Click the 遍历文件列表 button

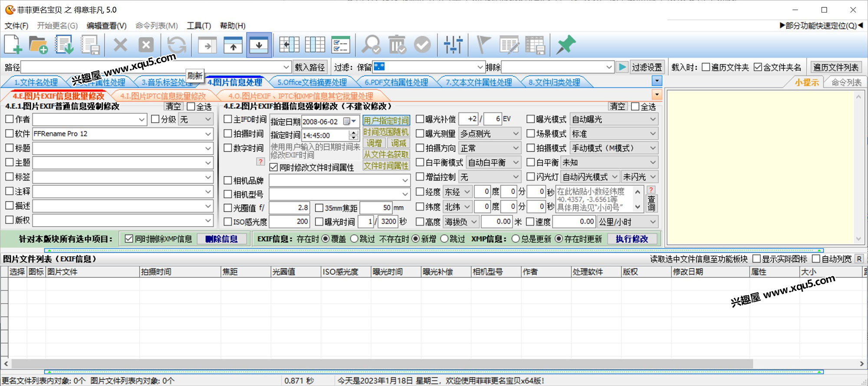(x=836, y=67)
